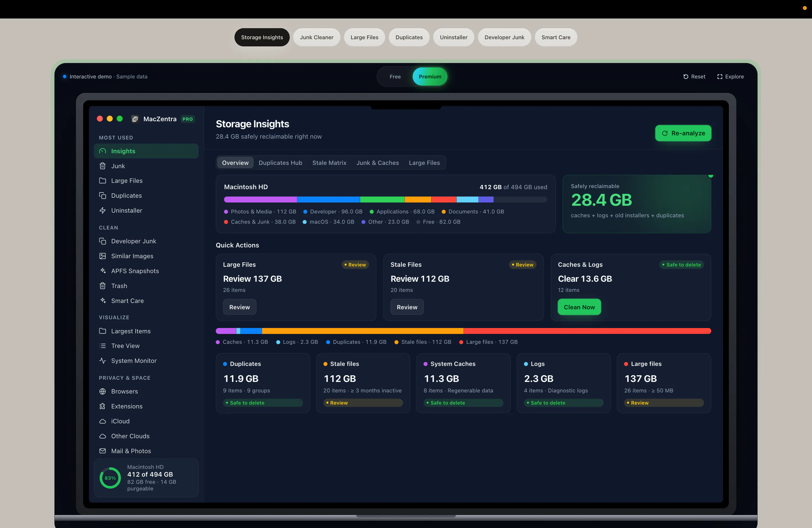Click the red Large files breakdown segment

(587, 331)
